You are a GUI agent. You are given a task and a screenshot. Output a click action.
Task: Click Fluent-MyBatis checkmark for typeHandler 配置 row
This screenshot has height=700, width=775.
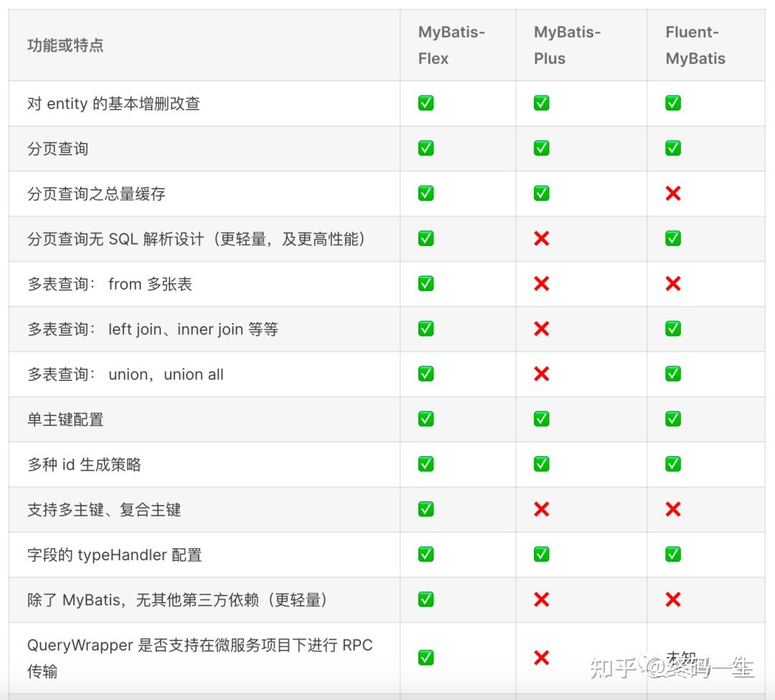pyautogui.click(x=672, y=554)
